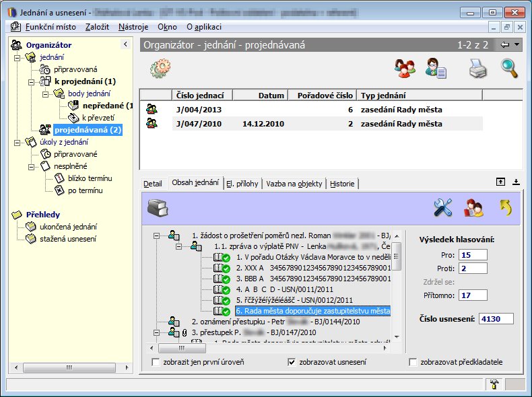The width and height of the screenshot is (532, 397).
Task: Check 'zobrazit jen první úroveň'
Action: (156, 362)
